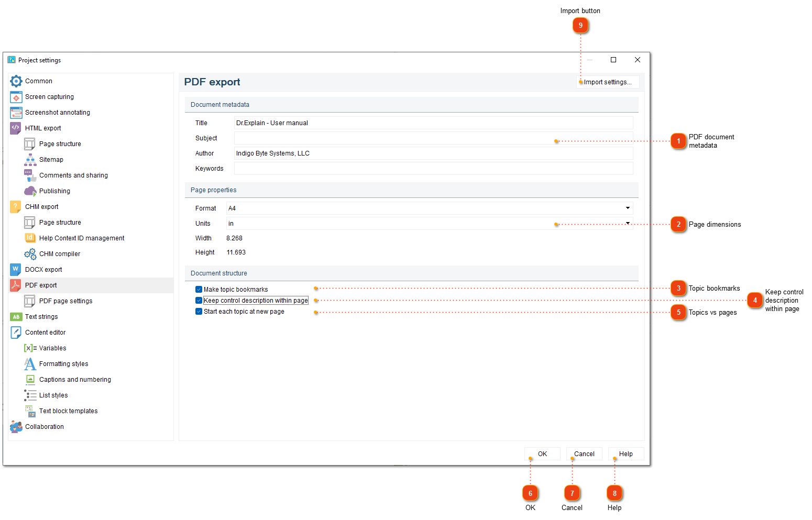Disable Keep control description within page
Viewport: 812px width, 520px height.
[199, 300]
